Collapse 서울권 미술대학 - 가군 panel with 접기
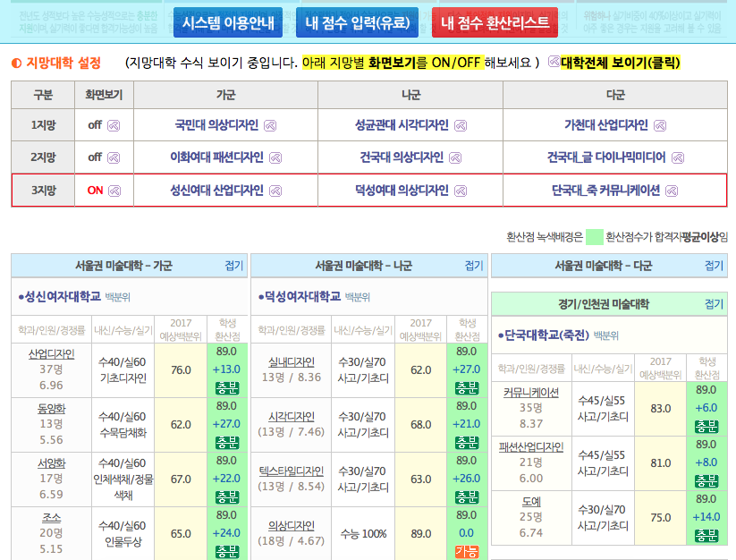Screen dimensions: 736x560 [x=233, y=266]
